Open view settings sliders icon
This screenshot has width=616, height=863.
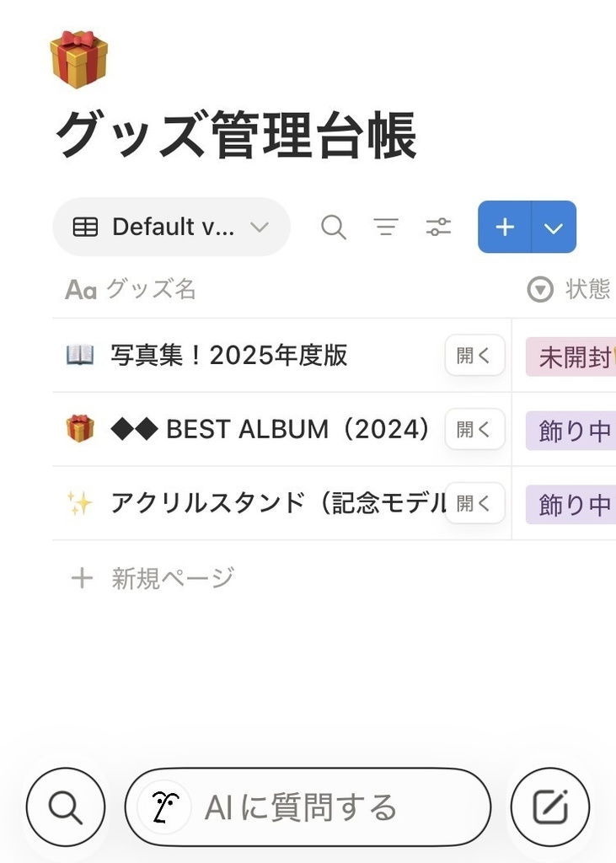click(x=438, y=227)
